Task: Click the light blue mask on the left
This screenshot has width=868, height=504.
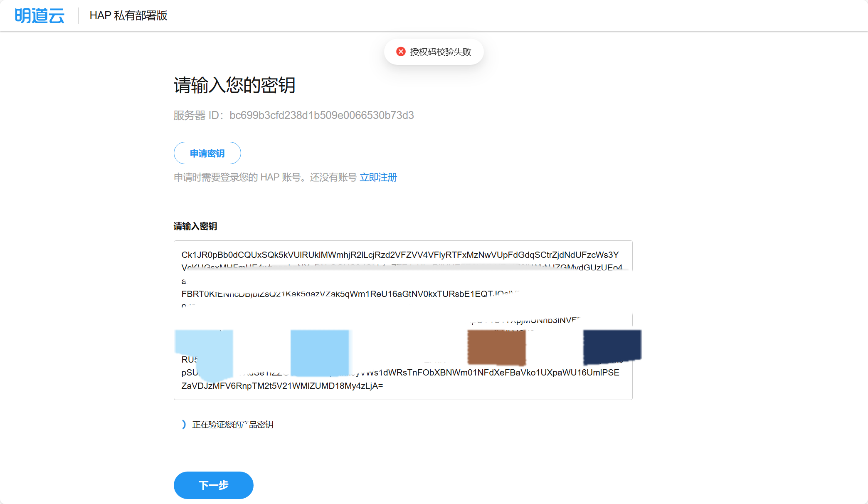Action: 204,353
